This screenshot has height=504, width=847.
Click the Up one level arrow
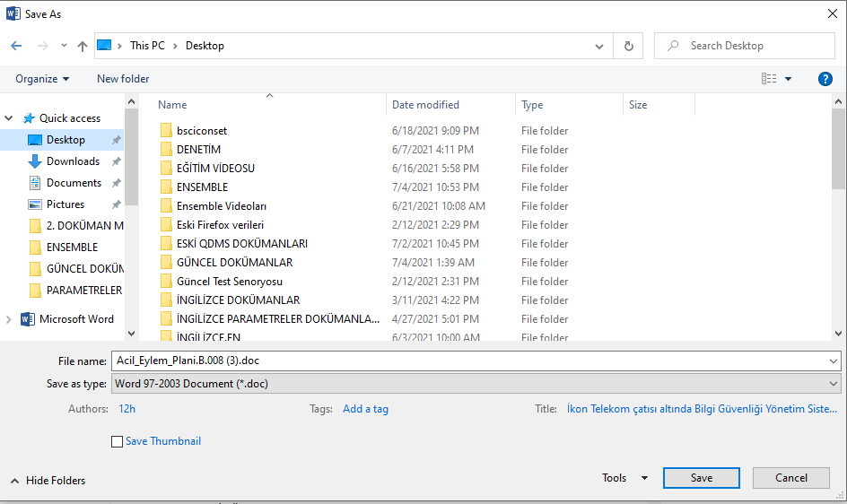click(83, 46)
